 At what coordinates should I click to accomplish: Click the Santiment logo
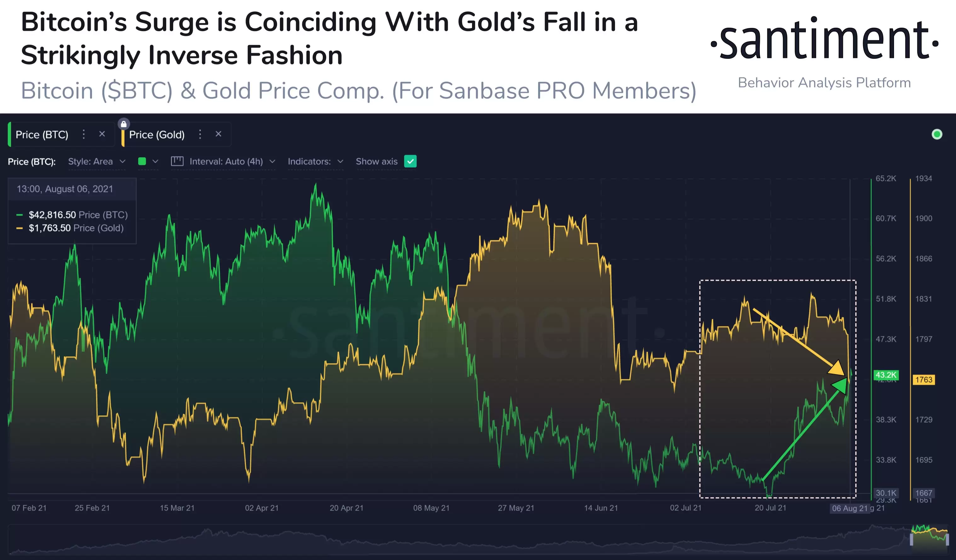pyautogui.click(x=824, y=40)
